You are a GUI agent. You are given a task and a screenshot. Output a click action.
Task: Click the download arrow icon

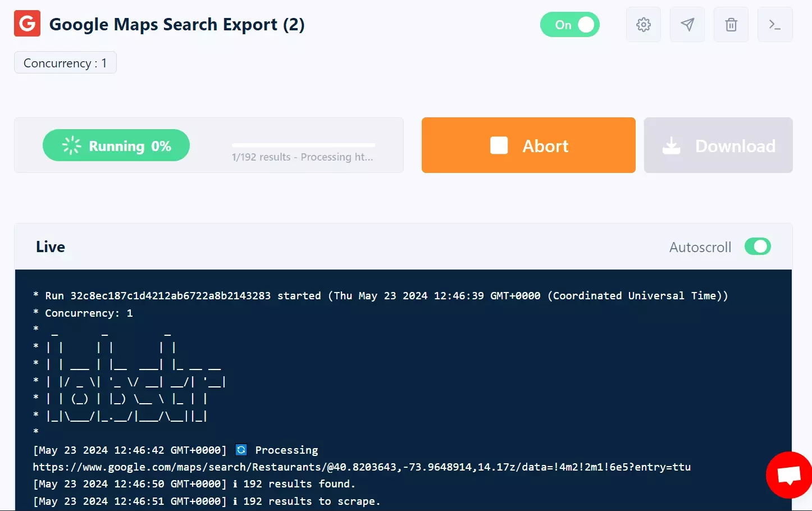click(x=671, y=146)
